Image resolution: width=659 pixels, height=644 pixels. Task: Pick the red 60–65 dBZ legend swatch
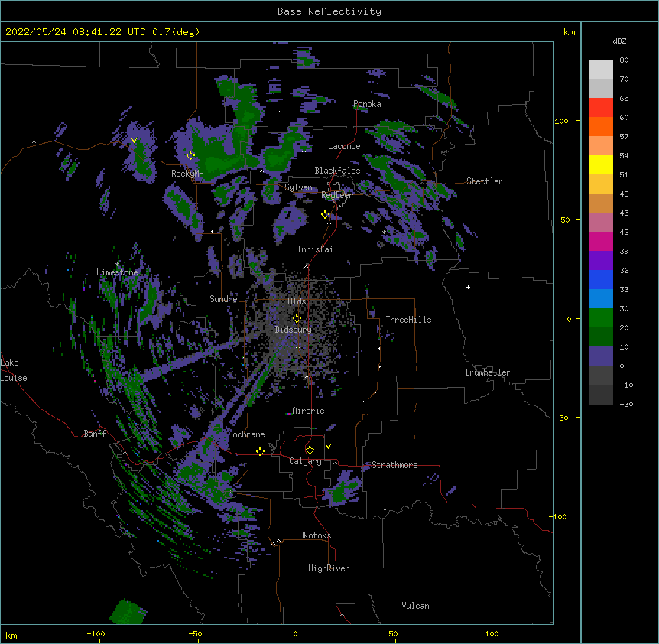coord(601,108)
